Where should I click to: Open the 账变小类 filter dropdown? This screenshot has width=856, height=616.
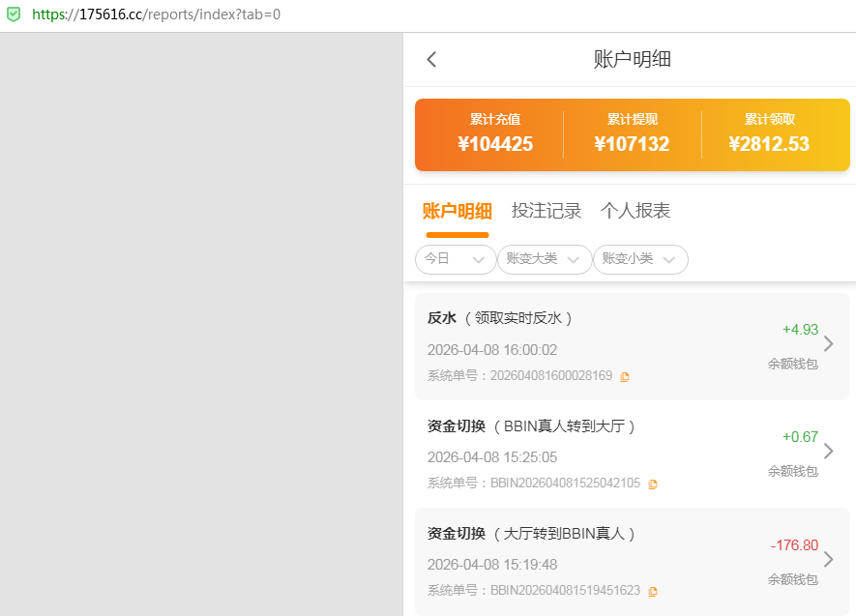[x=639, y=259]
